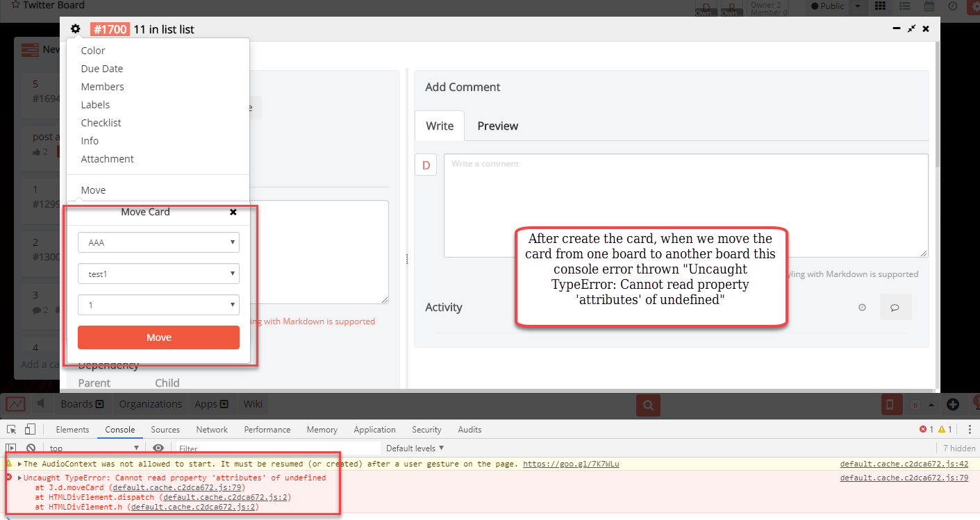The height and width of the screenshot is (520, 980).
Task: Click the plus icon in bottom navbar
Action: (x=953, y=404)
